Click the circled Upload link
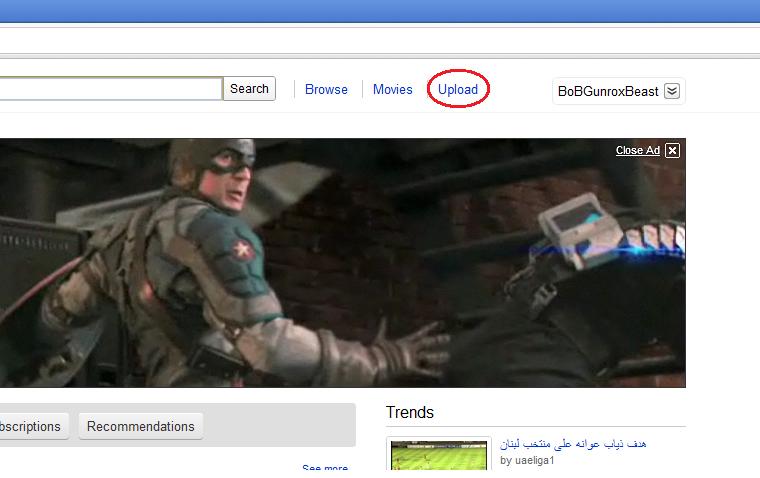Viewport: 760px width, 478px height. click(458, 89)
